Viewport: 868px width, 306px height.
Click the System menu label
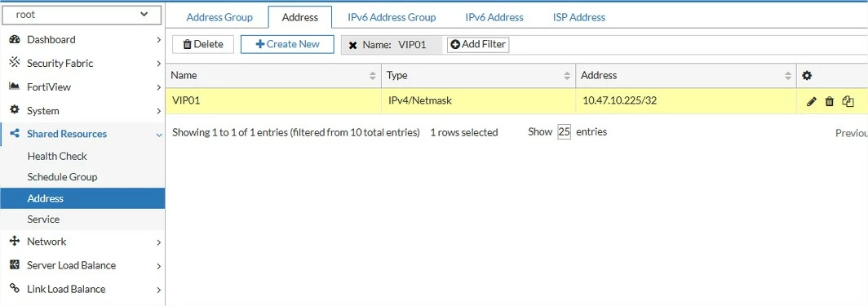click(x=43, y=111)
